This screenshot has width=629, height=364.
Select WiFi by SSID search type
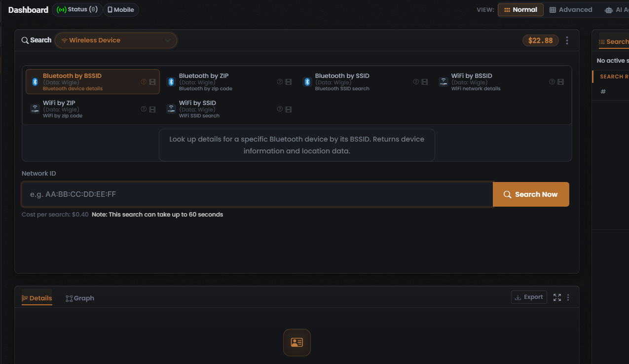(x=229, y=109)
